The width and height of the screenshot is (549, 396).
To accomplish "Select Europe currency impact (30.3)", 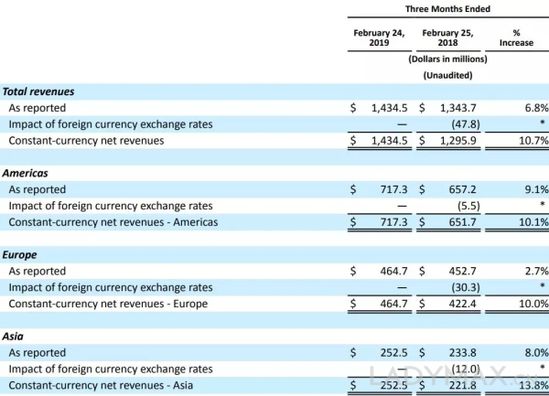I will click(466, 287).
